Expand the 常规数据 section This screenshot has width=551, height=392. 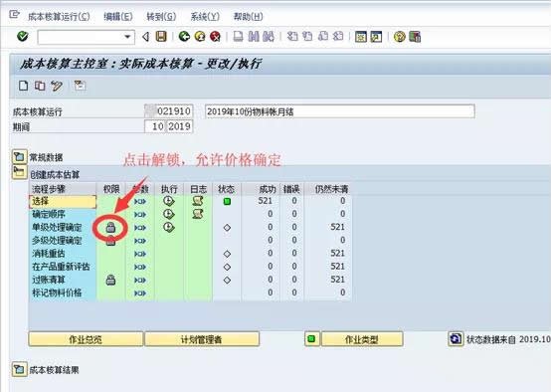19,157
